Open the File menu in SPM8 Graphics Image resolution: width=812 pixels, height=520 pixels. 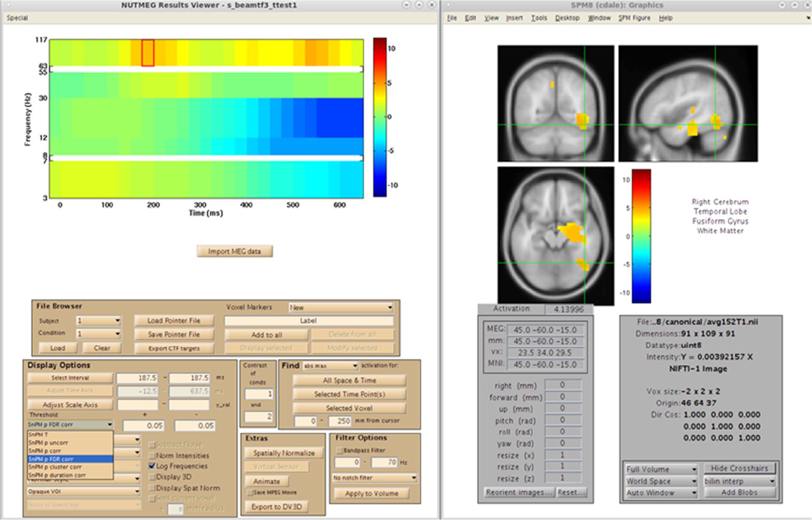coord(452,18)
